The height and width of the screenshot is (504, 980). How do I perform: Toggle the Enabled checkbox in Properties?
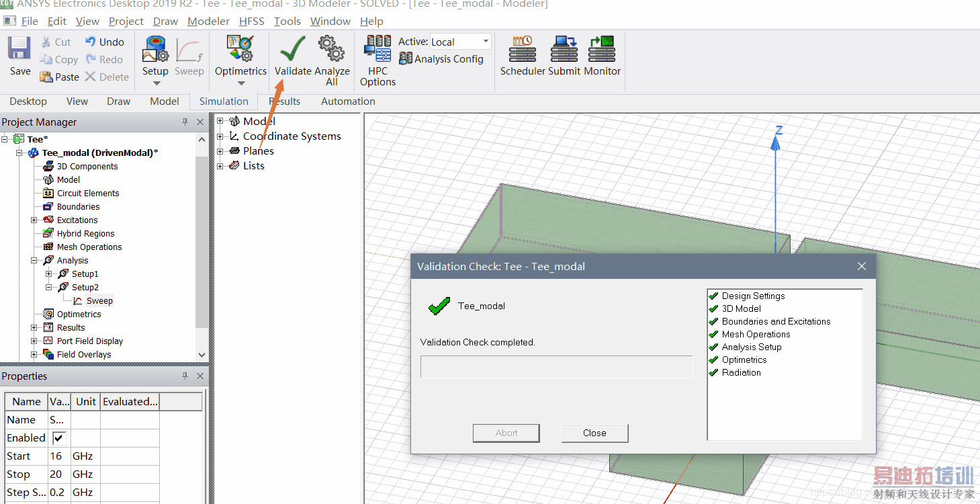point(60,437)
